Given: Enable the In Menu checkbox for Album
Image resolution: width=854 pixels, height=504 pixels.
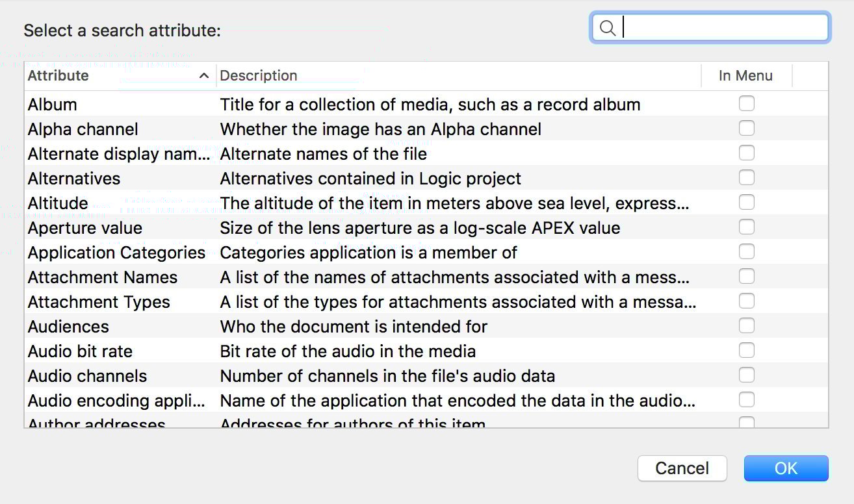Looking at the screenshot, I should pyautogui.click(x=746, y=103).
